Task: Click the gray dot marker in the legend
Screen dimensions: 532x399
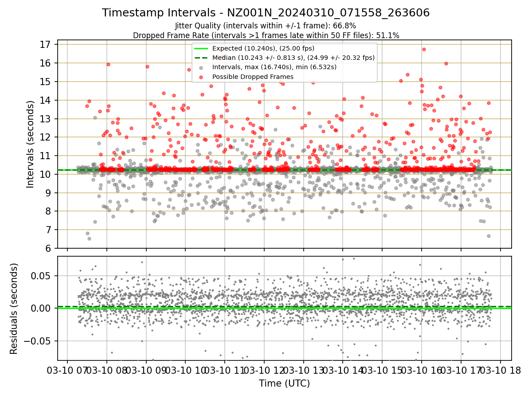Action: pos(201,68)
